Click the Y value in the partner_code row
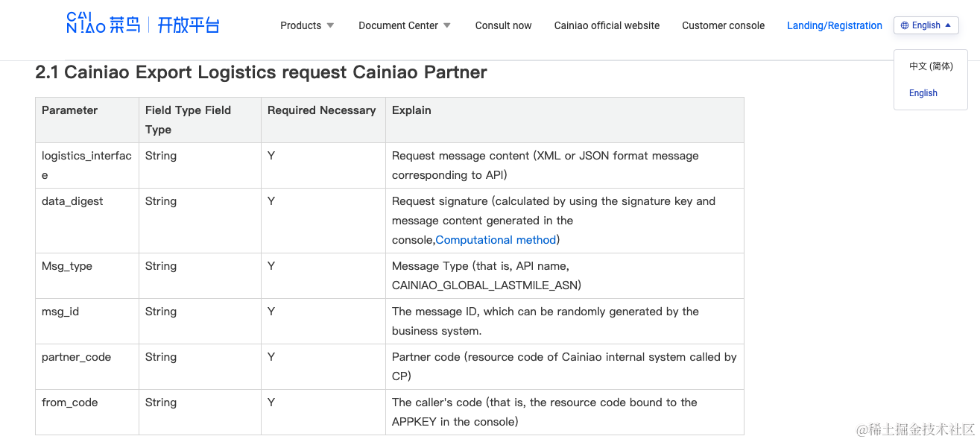This screenshot has height=442, width=980. [271, 357]
